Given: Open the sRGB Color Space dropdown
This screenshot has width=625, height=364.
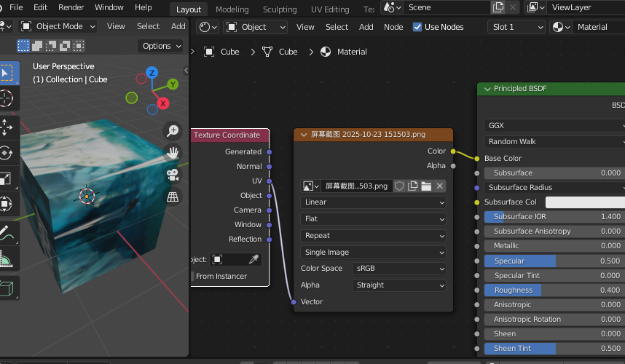Looking at the screenshot, I should (398, 269).
